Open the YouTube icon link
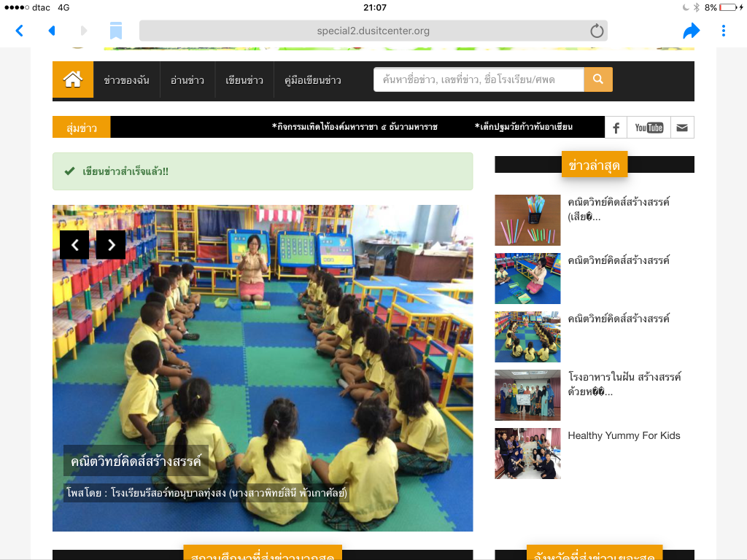747x560 pixels. pyautogui.click(x=649, y=128)
